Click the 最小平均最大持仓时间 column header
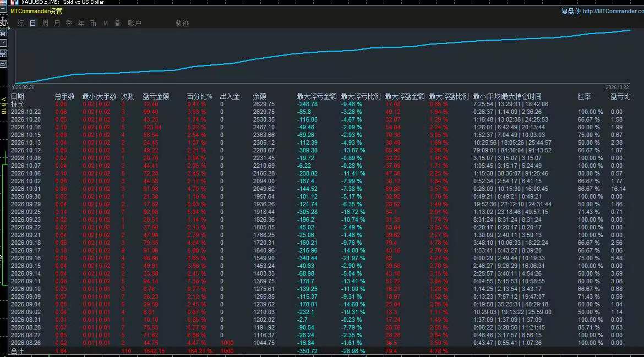Image resolution: width=644 pixels, height=357 pixels. coord(507,96)
